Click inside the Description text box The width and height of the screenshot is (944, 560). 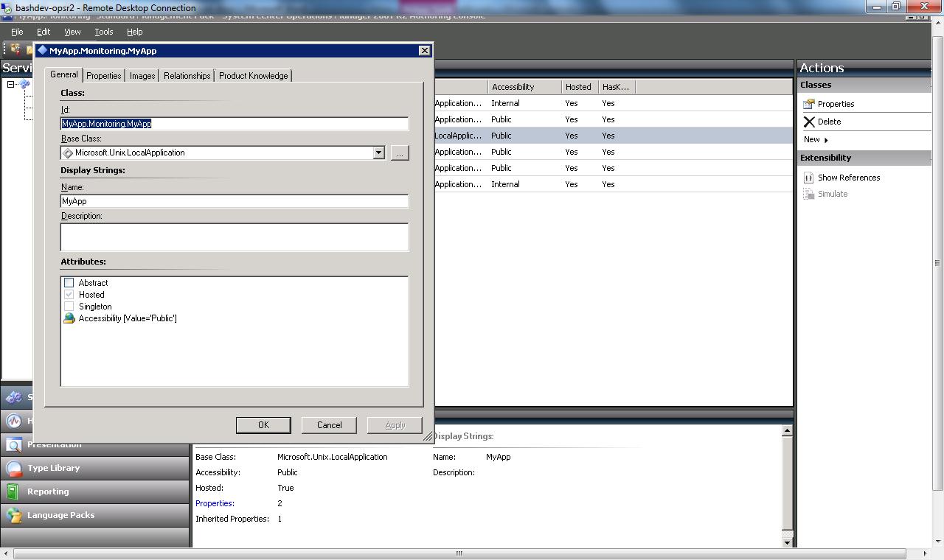[x=235, y=237]
